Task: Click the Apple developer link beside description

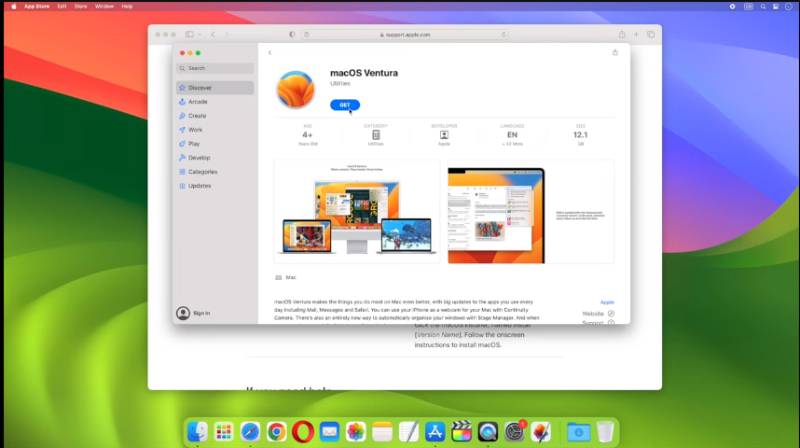Action: (x=607, y=302)
